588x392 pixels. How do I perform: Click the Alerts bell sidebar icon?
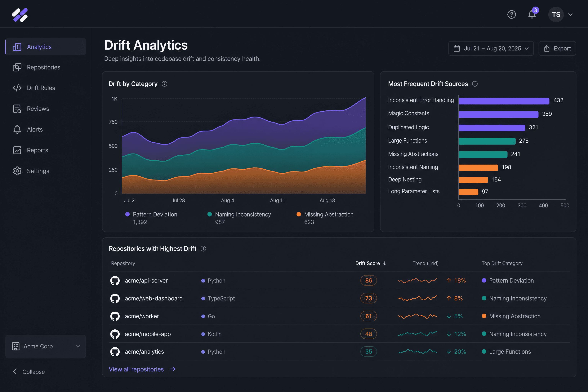[x=17, y=129]
